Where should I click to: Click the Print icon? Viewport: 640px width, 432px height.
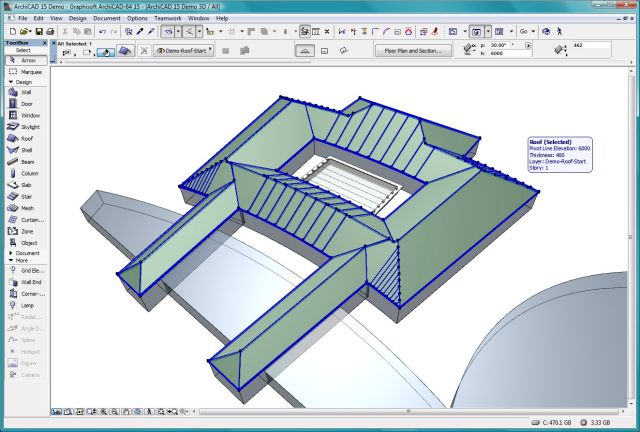(50, 31)
